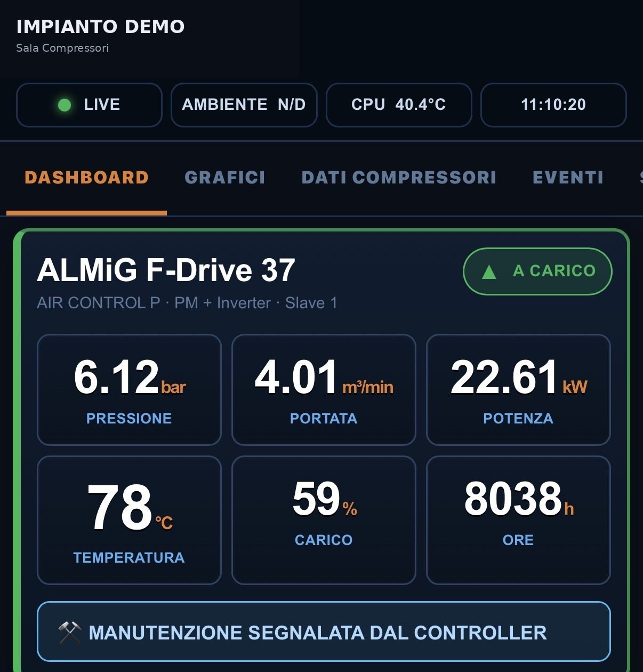Switch to the Grafici tab
Screen dimensions: 643x672
tap(225, 178)
